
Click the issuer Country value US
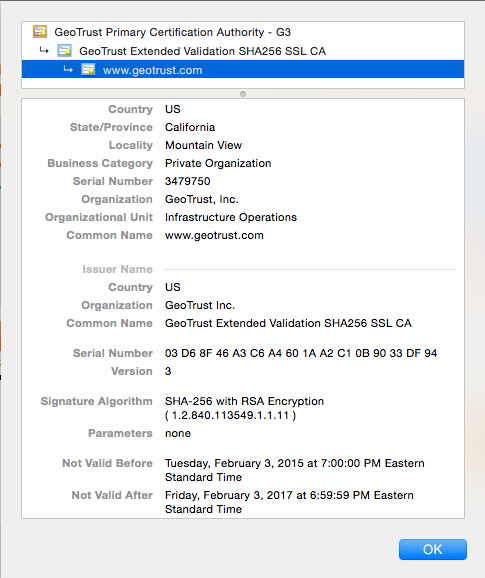pos(172,287)
